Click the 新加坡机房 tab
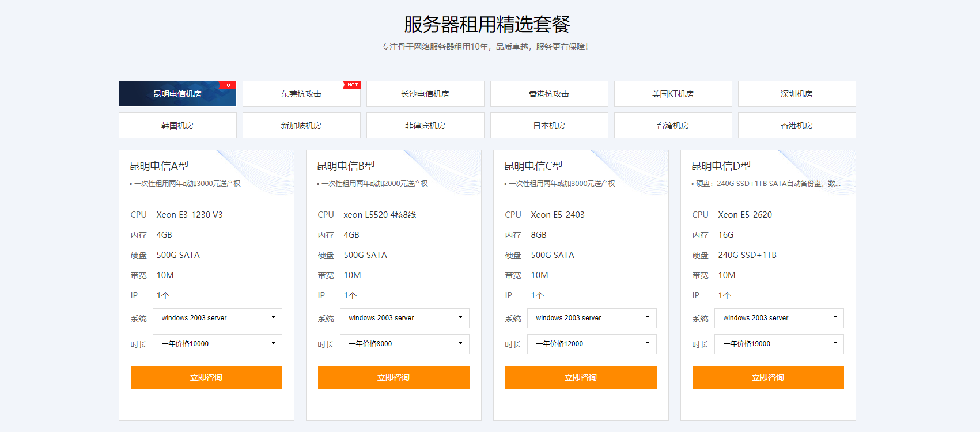This screenshot has height=432, width=980. pyautogui.click(x=301, y=126)
